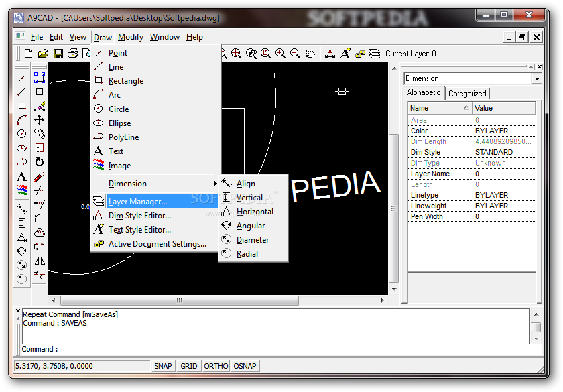Screen dimensions: 563x392
Task: Click the Lineweight property row
Action: point(472,206)
